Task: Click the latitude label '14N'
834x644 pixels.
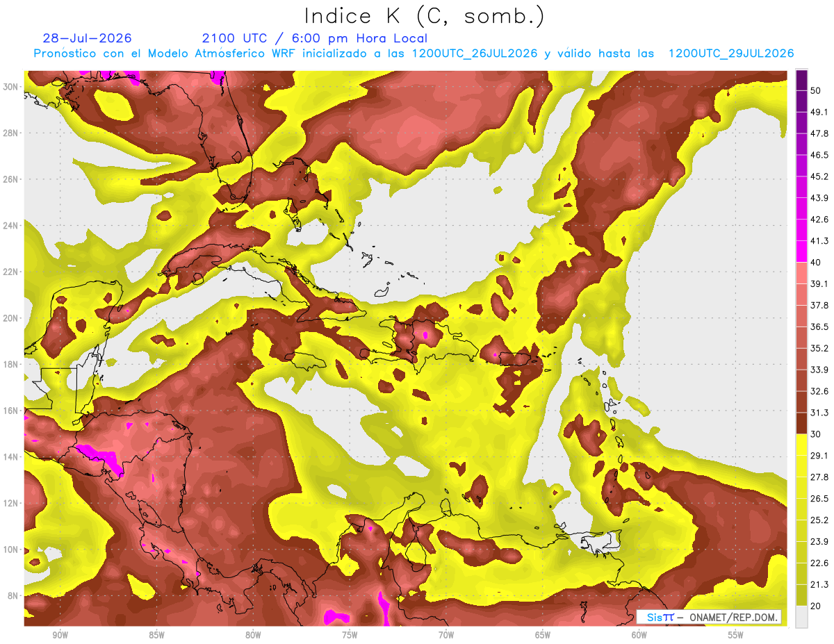Action: tap(12, 457)
